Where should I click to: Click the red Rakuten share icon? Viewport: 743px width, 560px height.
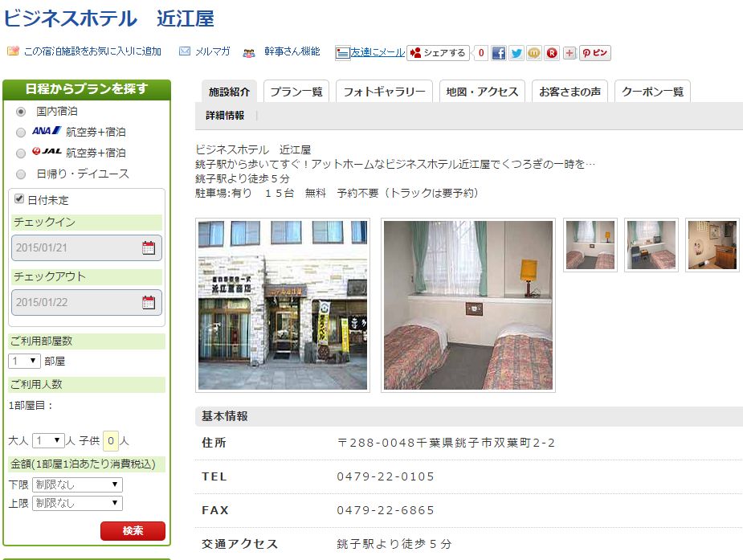tap(552, 53)
